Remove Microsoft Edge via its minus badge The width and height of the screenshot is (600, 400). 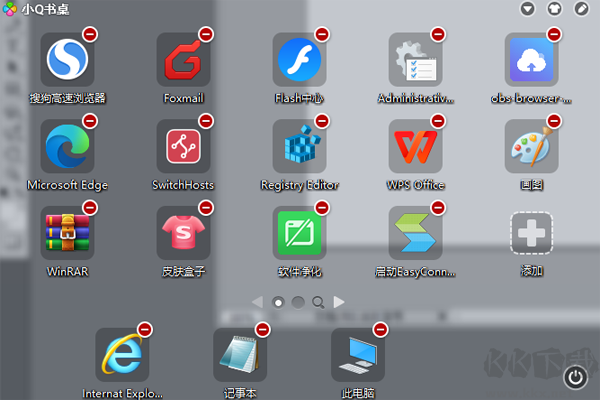90,121
